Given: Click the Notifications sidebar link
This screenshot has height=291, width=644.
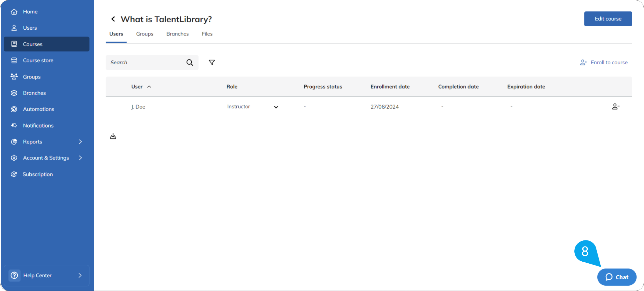Looking at the screenshot, I should coord(47,126).
